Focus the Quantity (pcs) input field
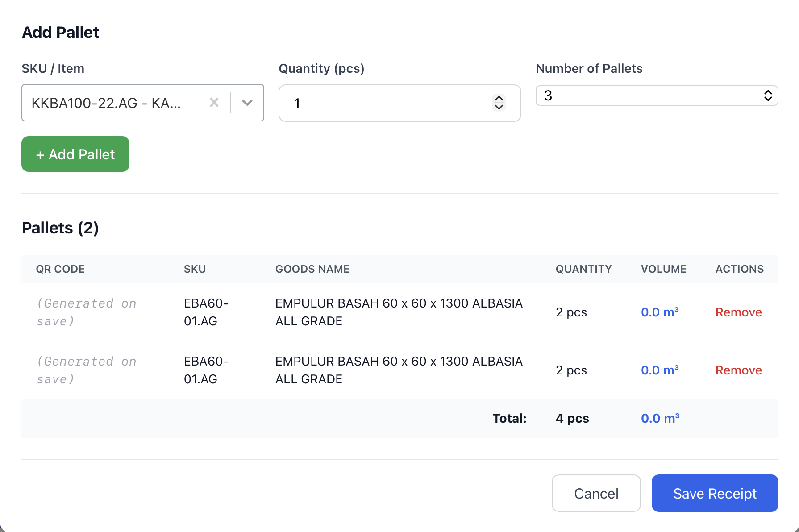This screenshot has height=532, width=799. coord(384,103)
